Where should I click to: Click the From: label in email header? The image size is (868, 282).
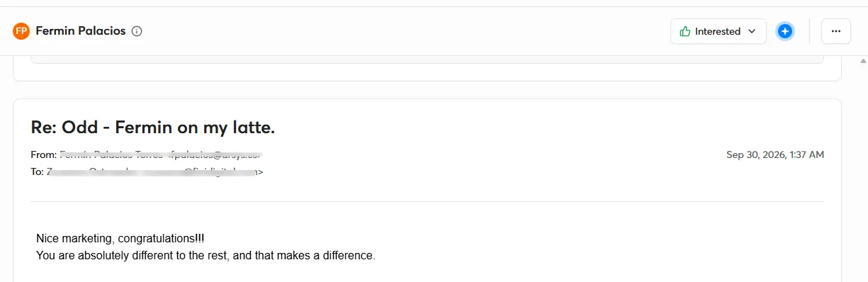tap(43, 154)
